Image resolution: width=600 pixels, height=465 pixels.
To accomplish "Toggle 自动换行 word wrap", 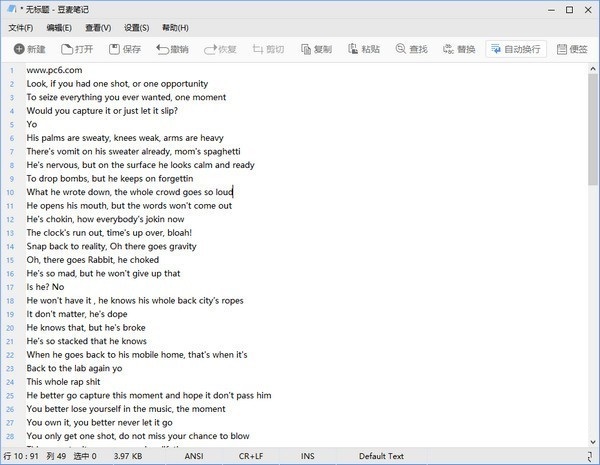I will pyautogui.click(x=515, y=49).
